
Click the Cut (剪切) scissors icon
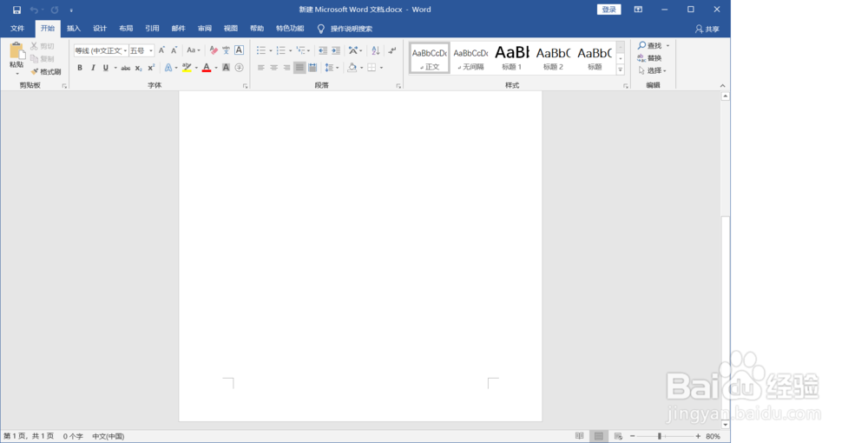click(x=35, y=46)
